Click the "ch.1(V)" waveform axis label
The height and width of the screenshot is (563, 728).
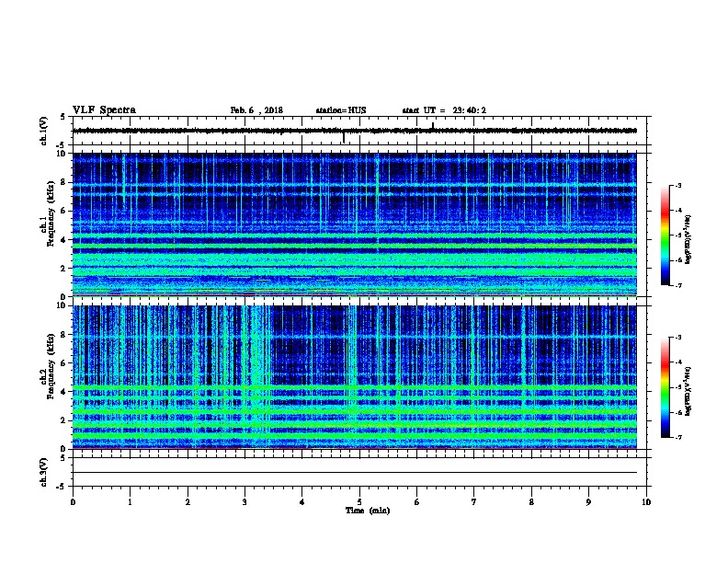click(44, 131)
